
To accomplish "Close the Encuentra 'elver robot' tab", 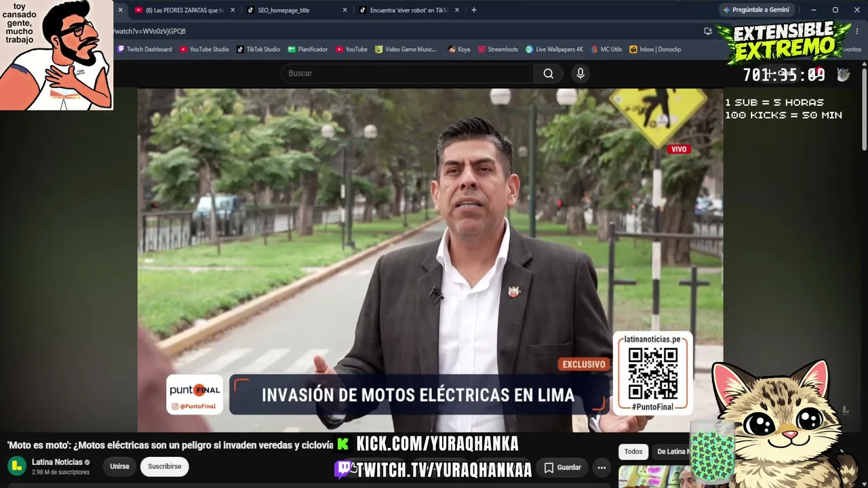I will [456, 10].
